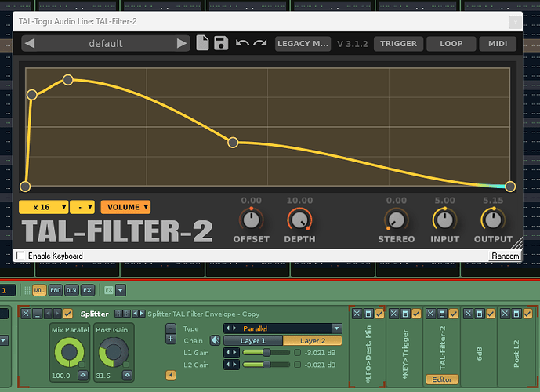Click the L2 Gain slider handle
Image resolution: width=540 pixels, height=392 pixels.
(x=266, y=365)
